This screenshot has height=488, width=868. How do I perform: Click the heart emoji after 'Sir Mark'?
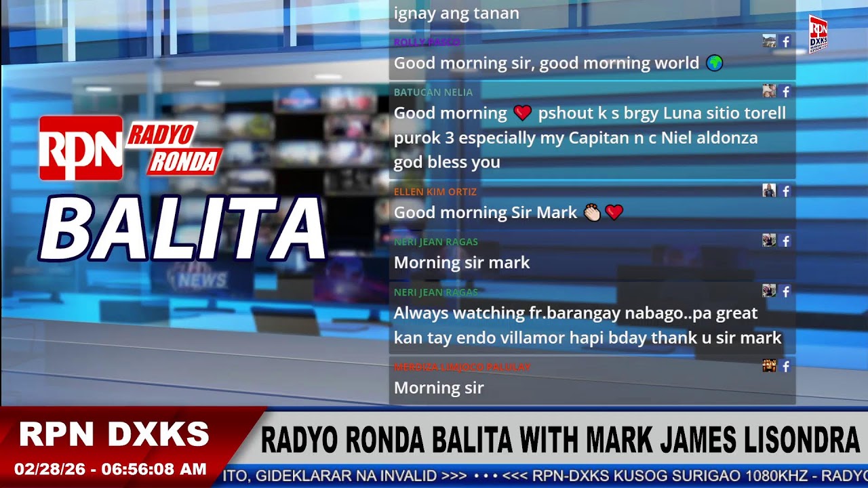click(614, 213)
